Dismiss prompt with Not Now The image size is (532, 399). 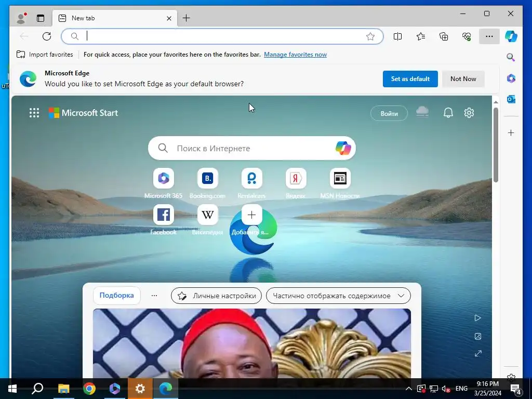463,79
